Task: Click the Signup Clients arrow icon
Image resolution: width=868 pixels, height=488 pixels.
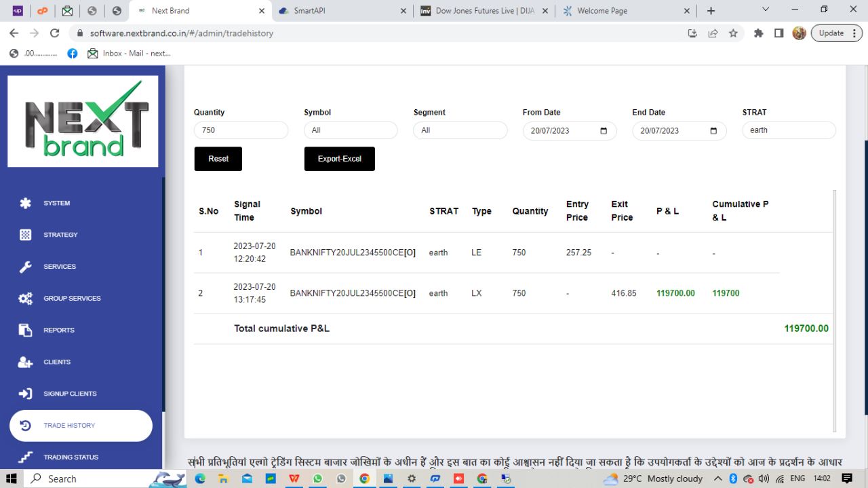Action: (26, 394)
